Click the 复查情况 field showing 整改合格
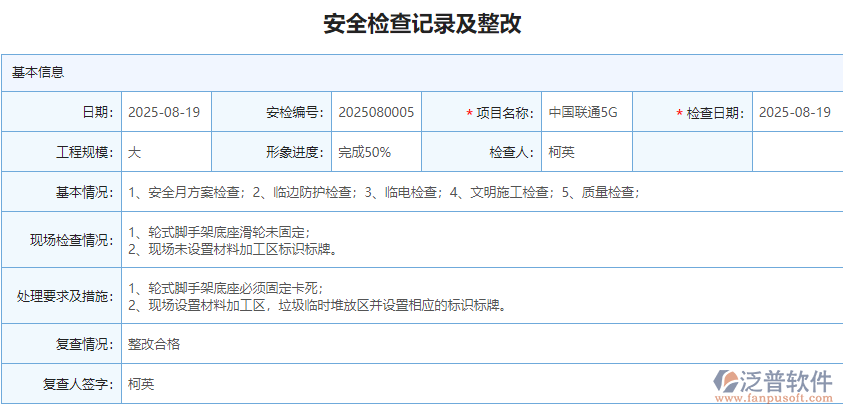 (480, 344)
